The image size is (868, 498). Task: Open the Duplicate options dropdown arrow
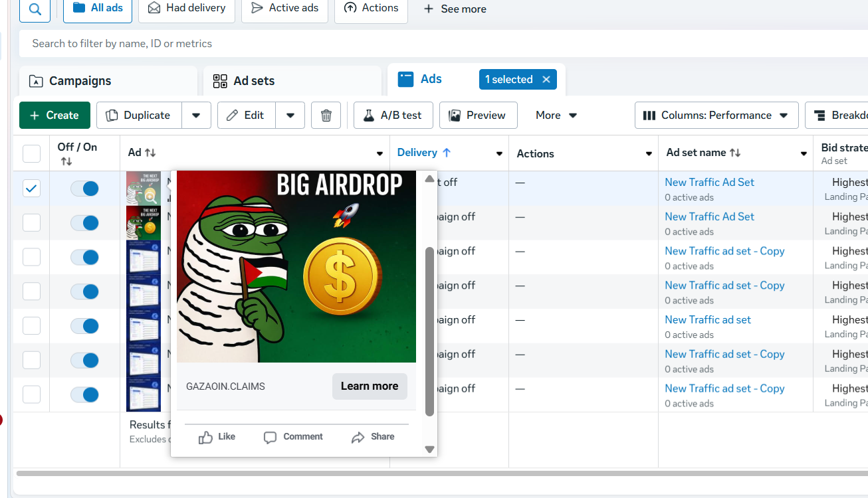tap(196, 116)
